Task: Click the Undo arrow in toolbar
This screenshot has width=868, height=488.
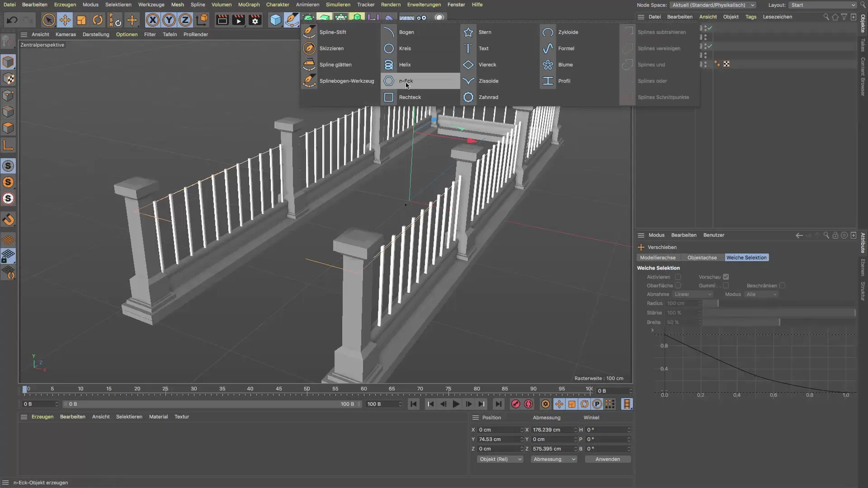Action: [x=12, y=20]
